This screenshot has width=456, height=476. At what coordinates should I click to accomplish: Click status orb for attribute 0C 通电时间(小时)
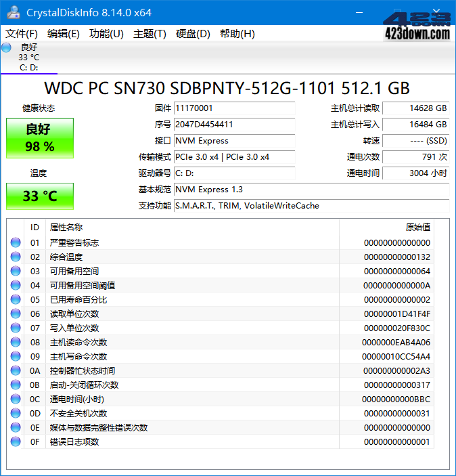click(16, 399)
